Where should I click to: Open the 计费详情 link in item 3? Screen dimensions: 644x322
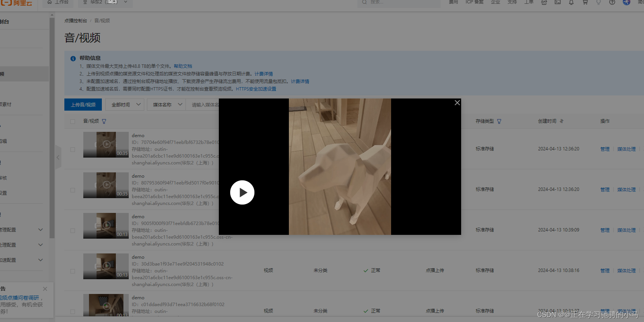(x=300, y=81)
